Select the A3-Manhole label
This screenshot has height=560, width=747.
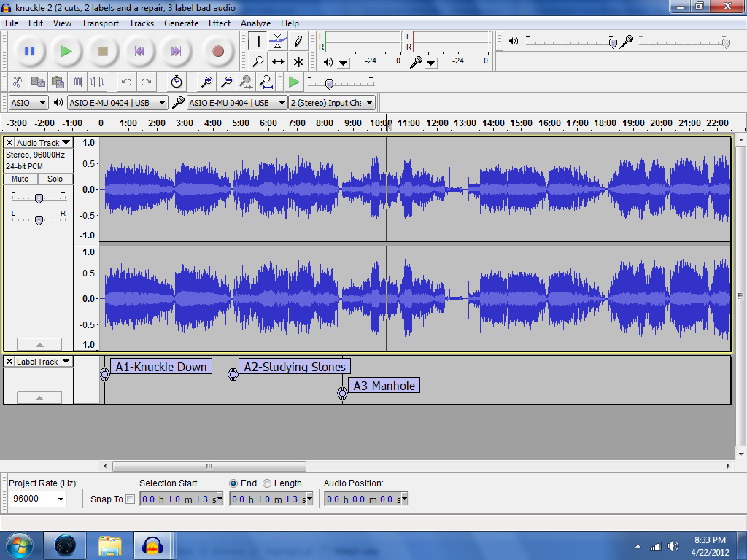(384, 386)
